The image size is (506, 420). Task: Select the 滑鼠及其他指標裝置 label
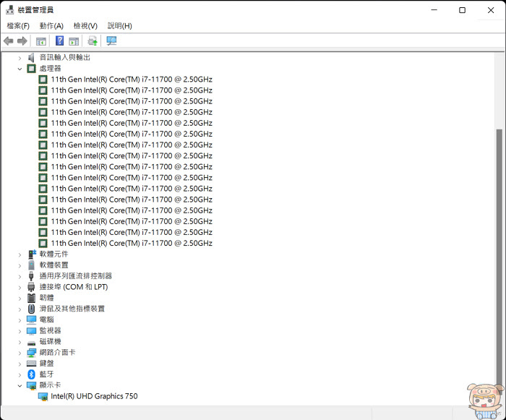[x=72, y=309]
